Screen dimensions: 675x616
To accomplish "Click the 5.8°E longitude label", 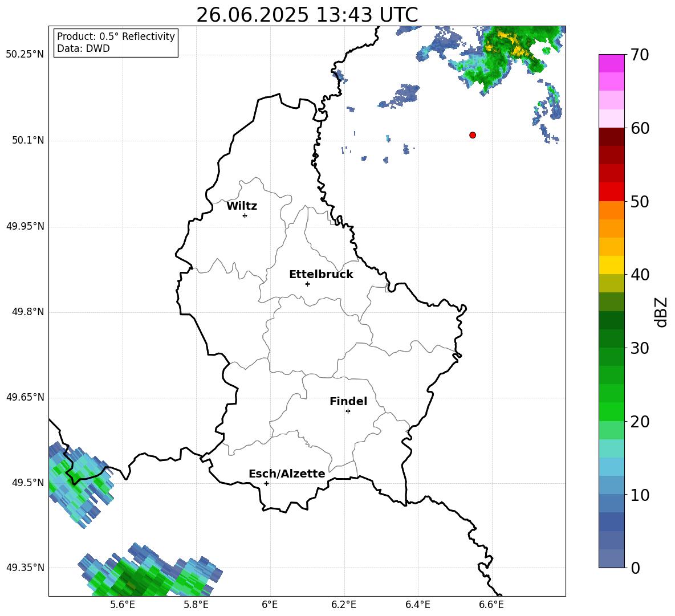I will (x=196, y=605).
